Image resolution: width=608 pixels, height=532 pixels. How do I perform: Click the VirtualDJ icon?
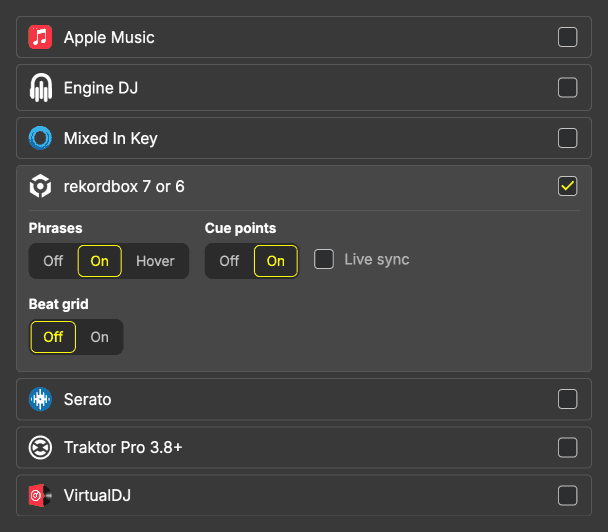tap(40, 495)
